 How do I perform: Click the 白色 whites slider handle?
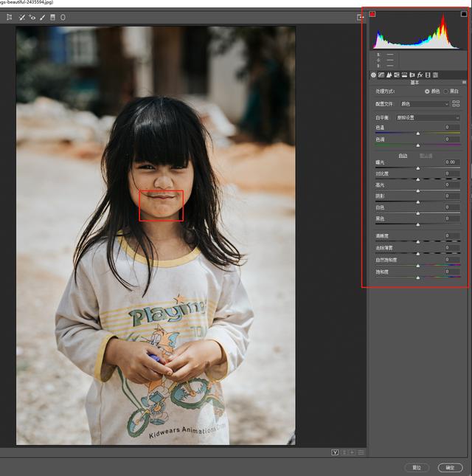coord(418,213)
